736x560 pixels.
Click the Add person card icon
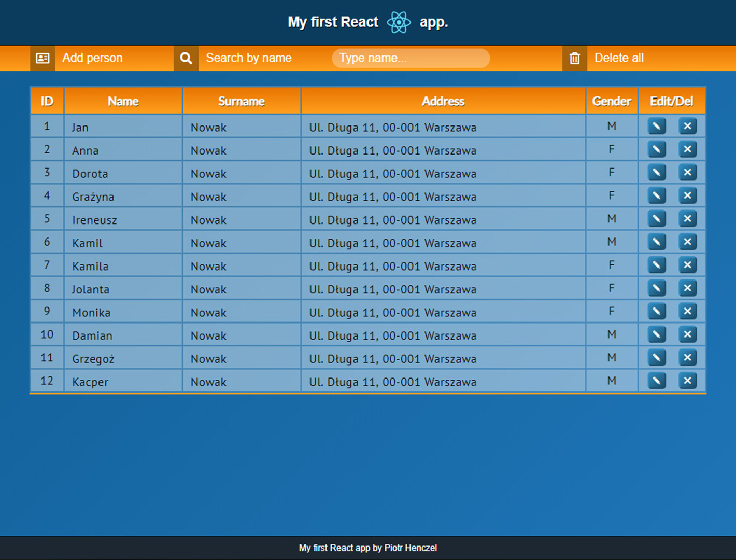[43, 58]
